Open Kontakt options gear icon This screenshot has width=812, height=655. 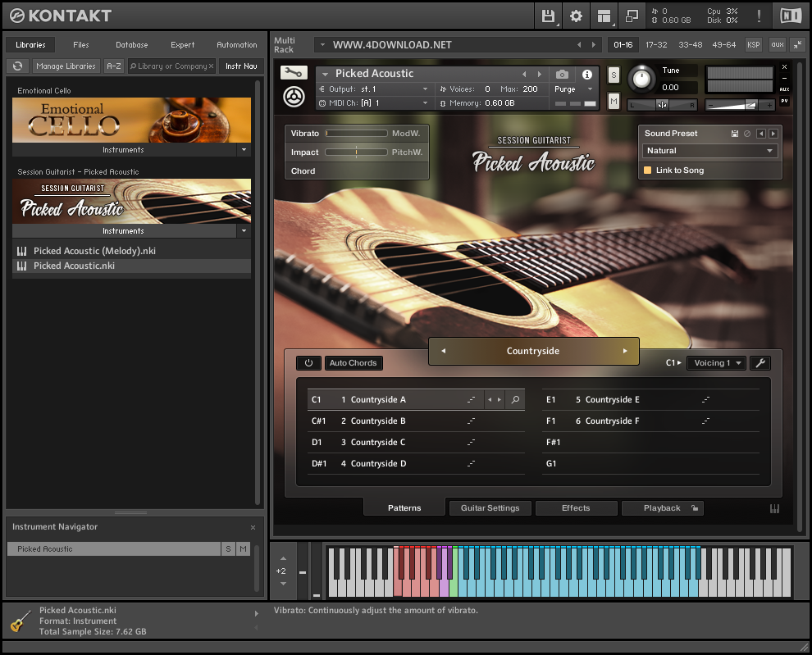[576, 16]
